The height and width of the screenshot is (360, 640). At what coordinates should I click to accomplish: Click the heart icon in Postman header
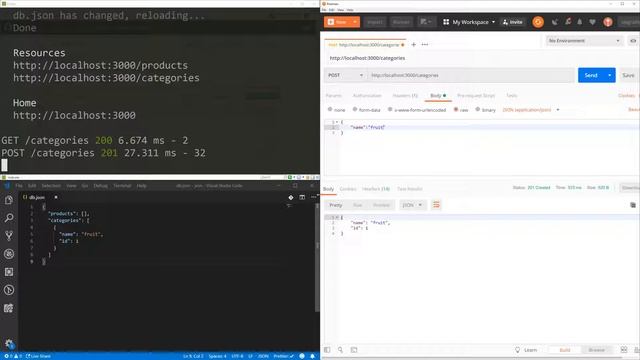pos(592,22)
